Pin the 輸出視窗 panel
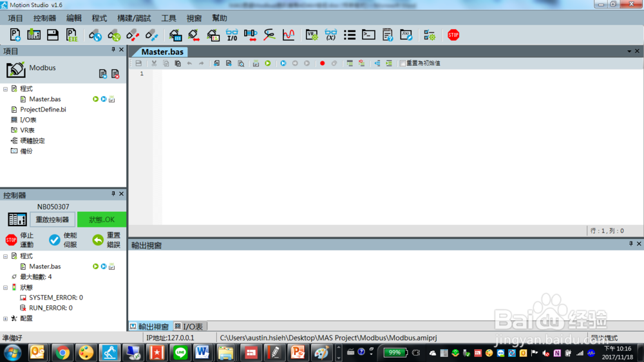Screen dimensions: 644x362 tap(631, 243)
